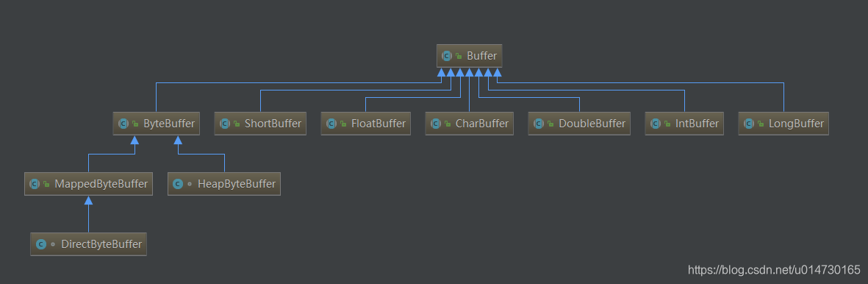The width and height of the screenshot is (868, 284).
Task: Click the green public lock icon on ByteBuffer
Action: (136, 124)
